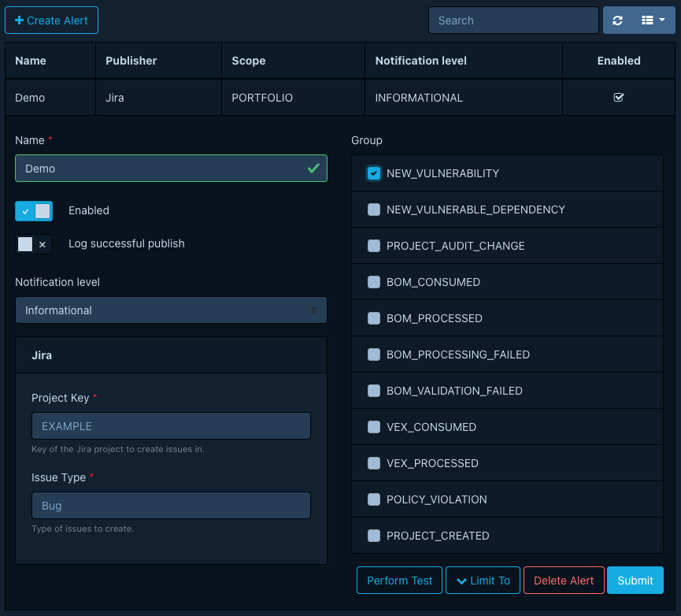Check the POLICY_VIOLATION group checkbox
Image resolution: width=681 pixels, height=616 pixels.
373,499
